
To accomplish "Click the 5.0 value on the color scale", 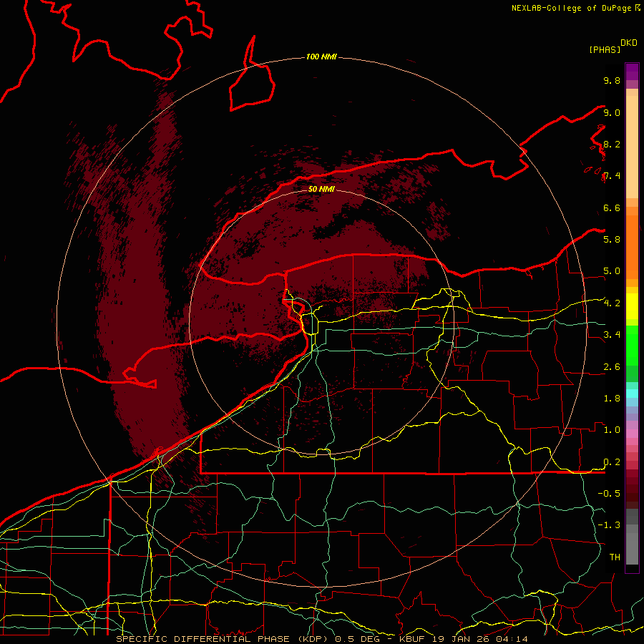I will click(612, 271).
